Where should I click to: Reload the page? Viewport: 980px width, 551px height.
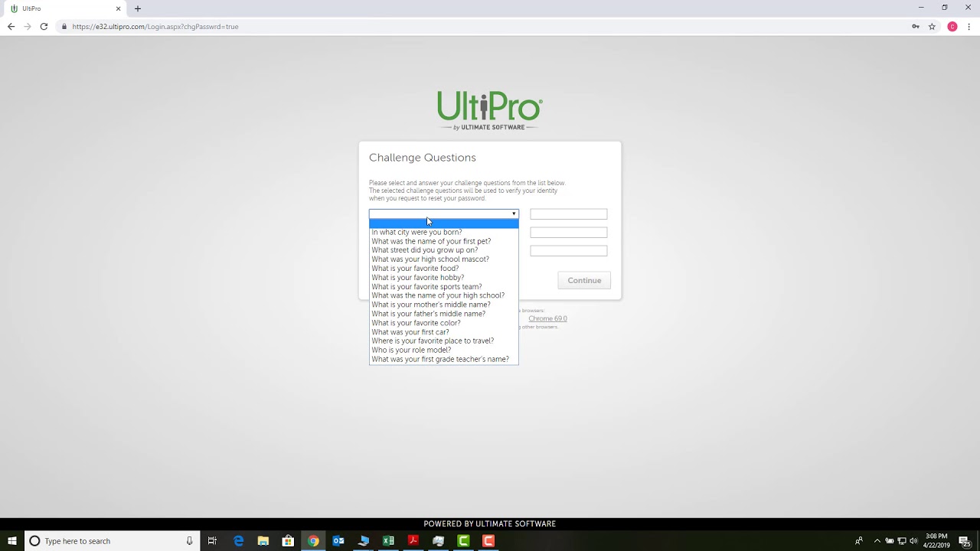click(44, 26)
